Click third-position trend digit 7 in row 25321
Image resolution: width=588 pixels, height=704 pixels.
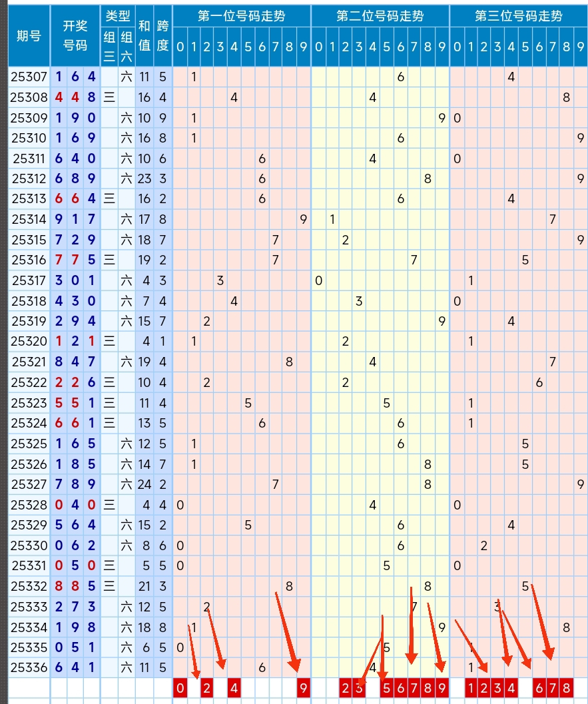(553, 362)
